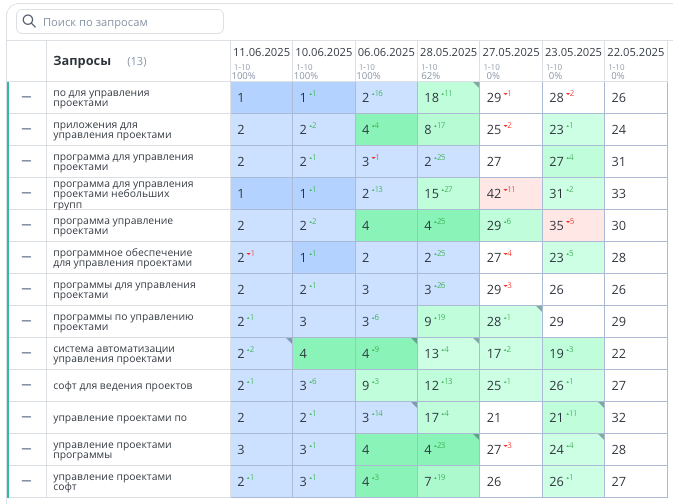The image size is (673, 504).
Task: Click minus icon beside 'приложения для управления проектами'
Action: click(x=27, y=129)
